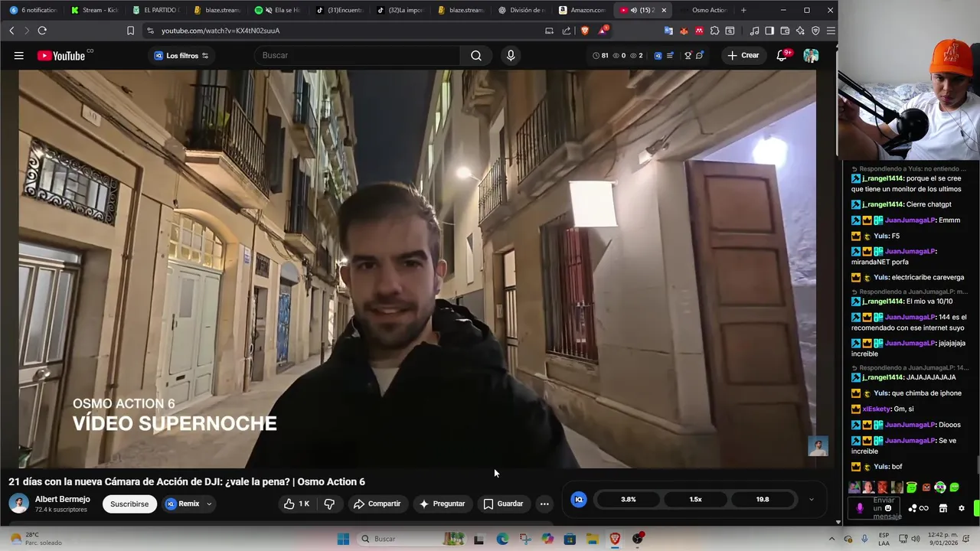Open the chat emoji picker smiley

[x=888, y=508]
